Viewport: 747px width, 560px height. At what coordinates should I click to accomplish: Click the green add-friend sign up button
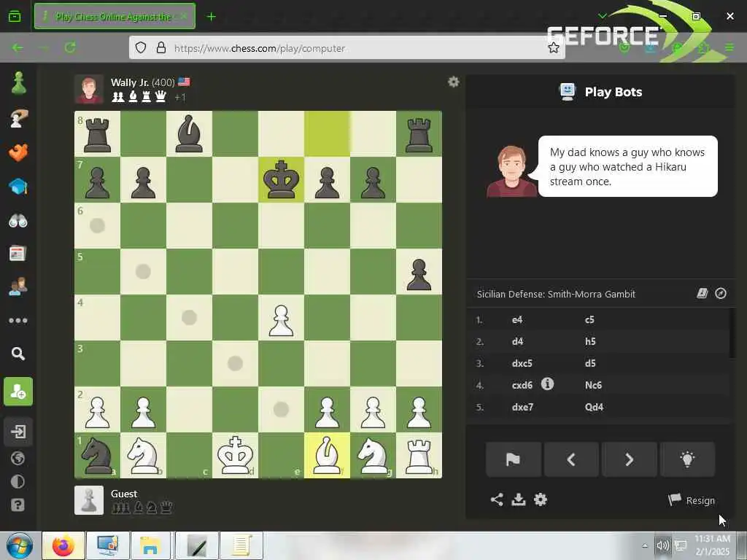(x=18, y=392)
